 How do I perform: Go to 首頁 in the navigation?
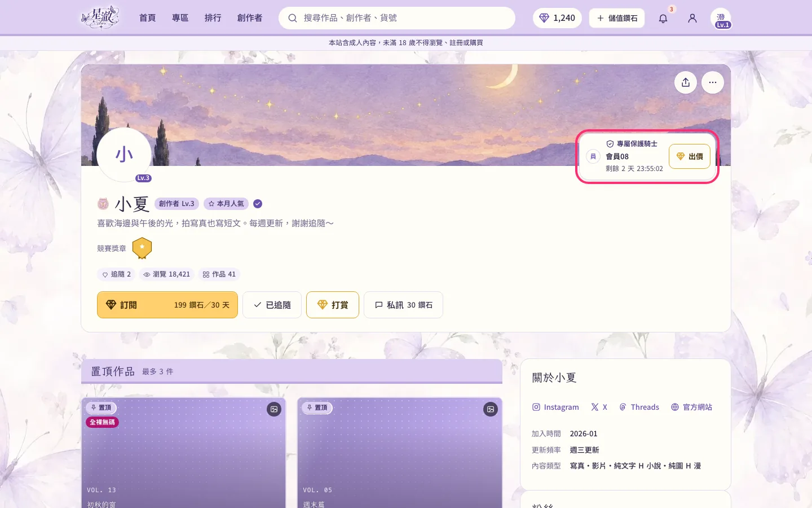pyautogui.click(x=148, y=18)
